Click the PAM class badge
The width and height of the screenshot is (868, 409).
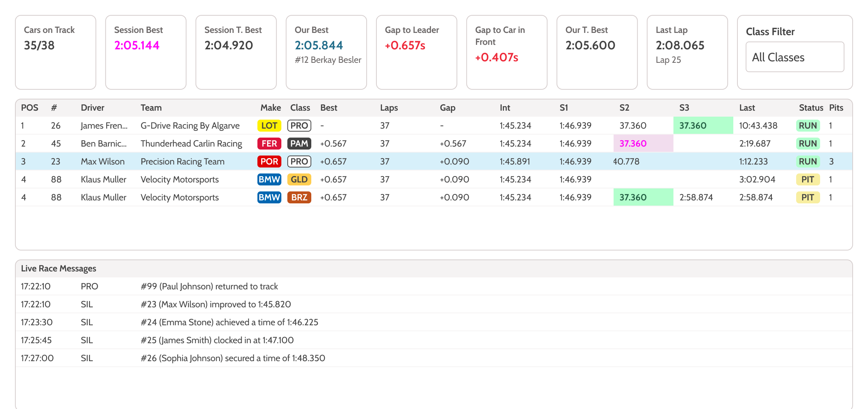click(299, 144)
